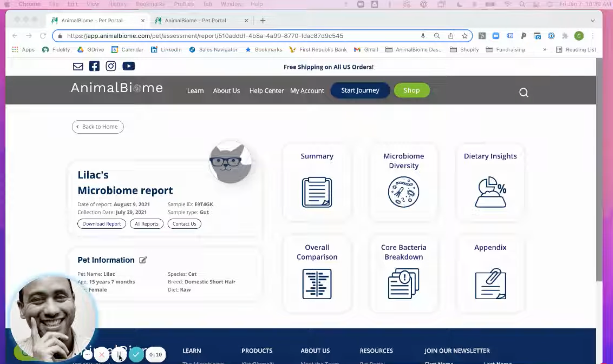Open a new browser tab
Viewport: 613px width, 364px height.
coord(263,21)
